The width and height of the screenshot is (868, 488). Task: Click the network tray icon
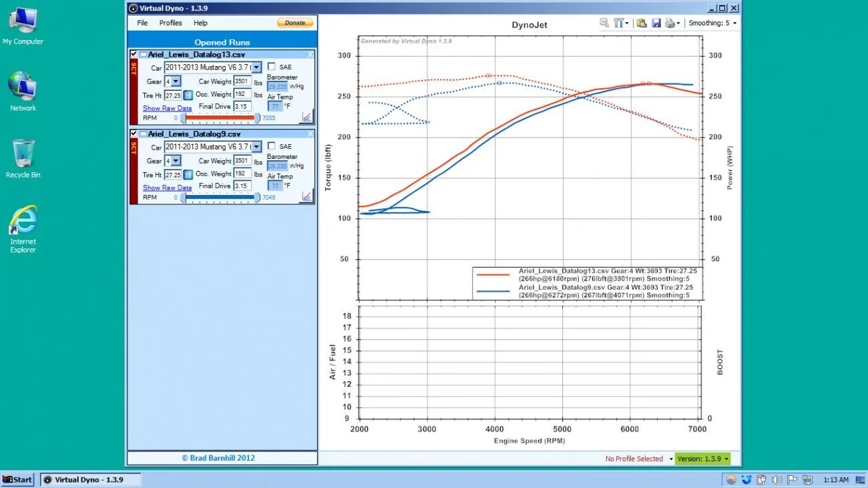807,479
